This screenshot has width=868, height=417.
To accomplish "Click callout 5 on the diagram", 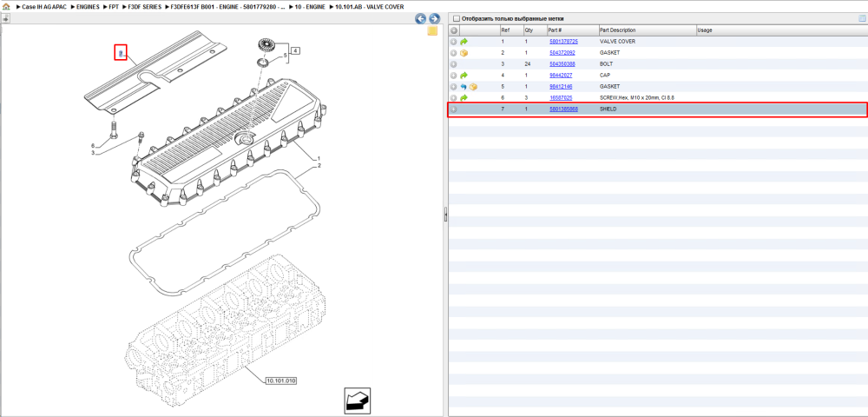I will point(285,56).
